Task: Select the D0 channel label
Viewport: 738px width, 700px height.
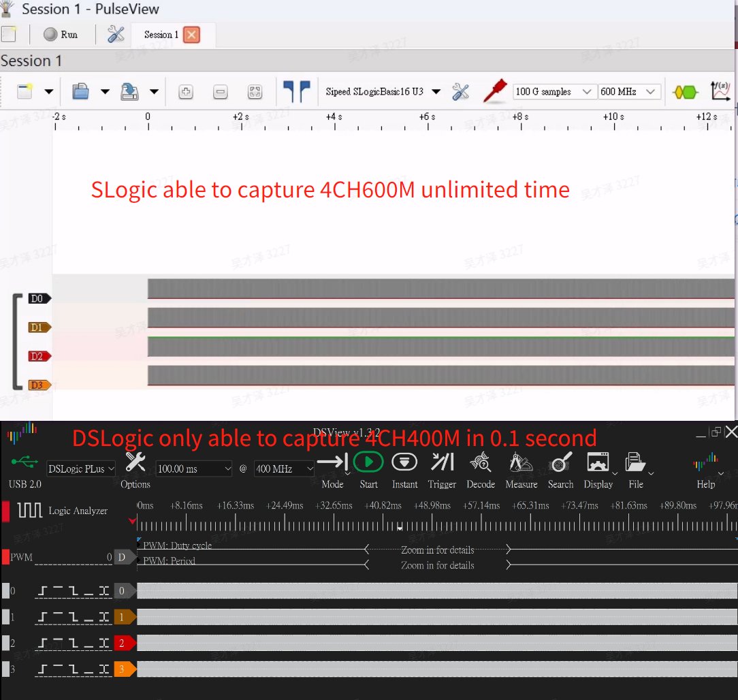Action: point(39,298)
